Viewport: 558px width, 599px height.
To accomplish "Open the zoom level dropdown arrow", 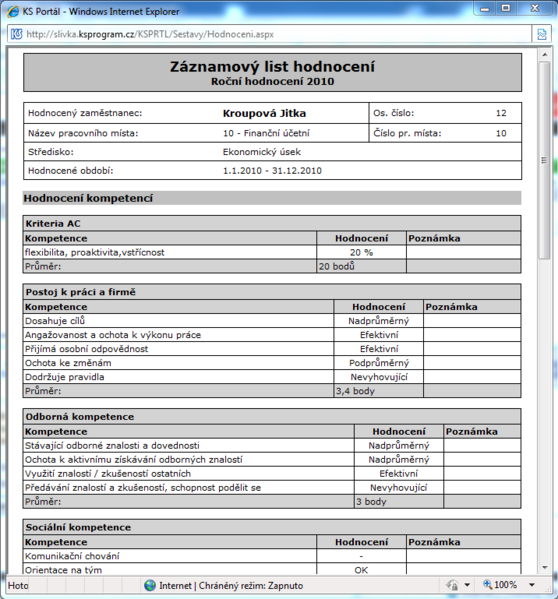I will click(532, 585).
